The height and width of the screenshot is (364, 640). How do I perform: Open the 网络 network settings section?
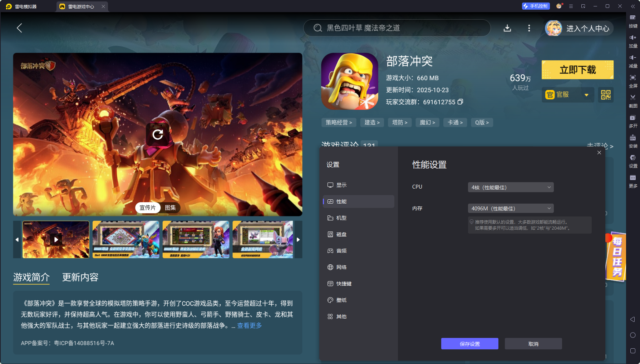(359, 267)
